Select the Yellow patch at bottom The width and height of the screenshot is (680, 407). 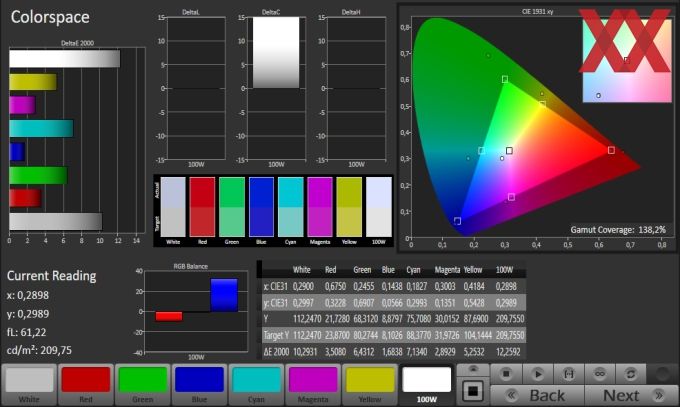pos(370,385)
